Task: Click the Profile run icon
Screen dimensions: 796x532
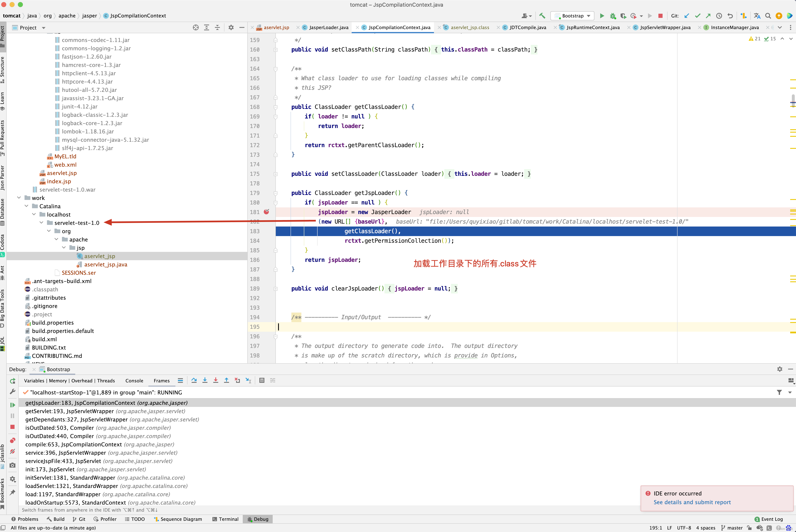Action: click(x=633, y=16)
